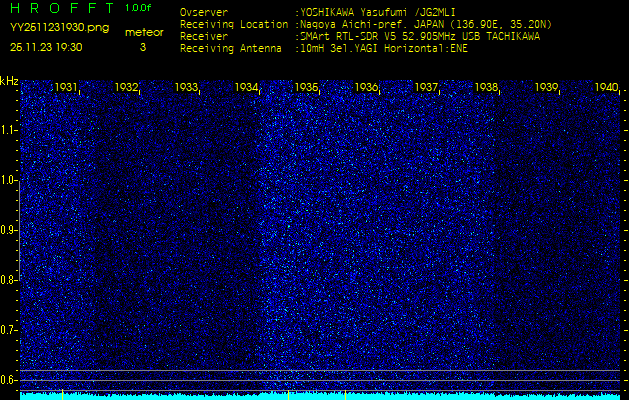Click the 1940 time axis marker
This screenshot has width=629, height=400.
click(x=606, y=87)
